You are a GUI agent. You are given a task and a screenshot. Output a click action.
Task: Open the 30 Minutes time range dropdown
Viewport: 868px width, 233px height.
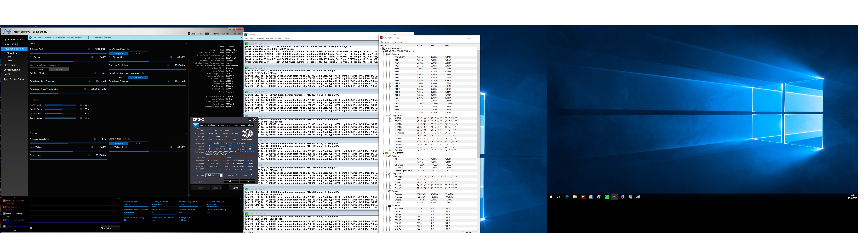pyautogui.click(x=110, y=228)
